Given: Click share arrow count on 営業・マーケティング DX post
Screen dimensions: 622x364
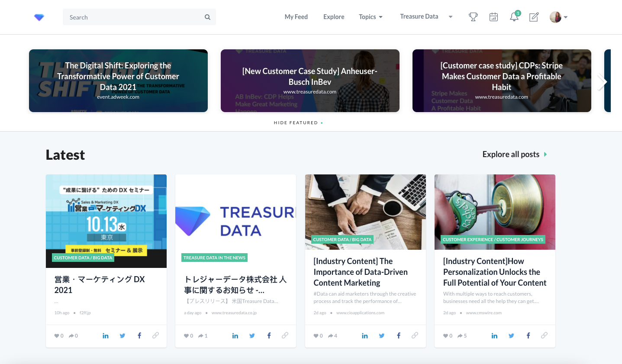Looking at the screenshot, I should (74, 336).
